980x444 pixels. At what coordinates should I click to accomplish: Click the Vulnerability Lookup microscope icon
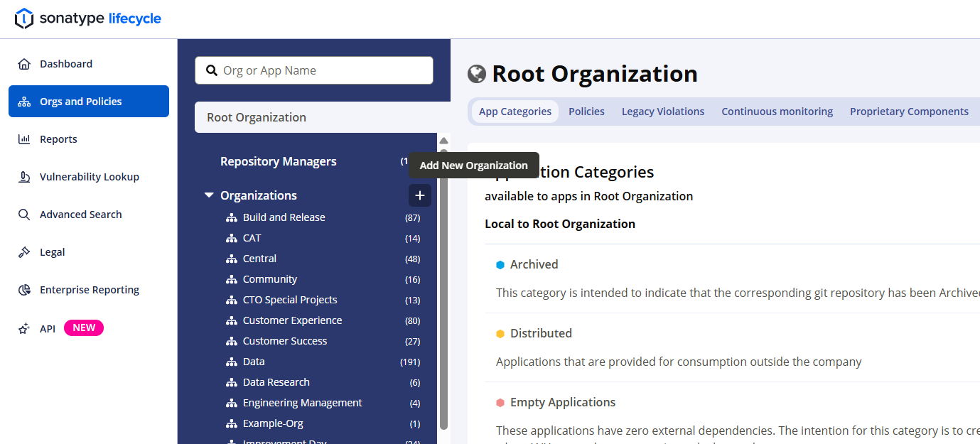coord(24,177)
